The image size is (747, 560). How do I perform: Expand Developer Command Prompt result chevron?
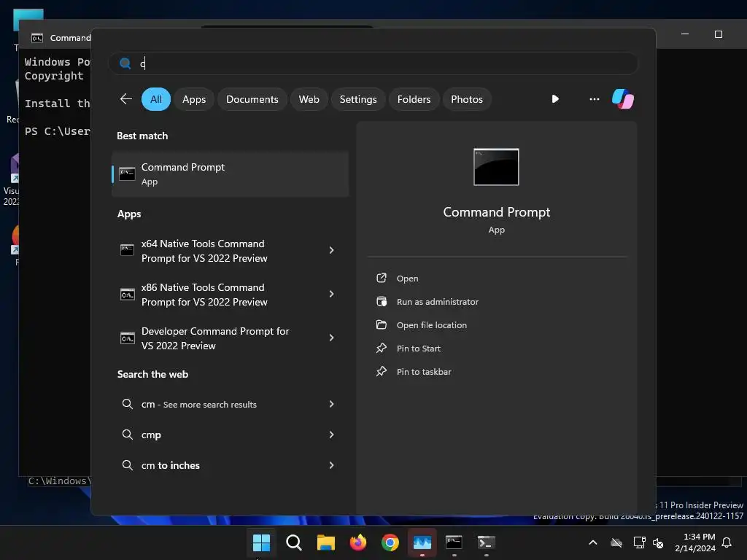332,338
